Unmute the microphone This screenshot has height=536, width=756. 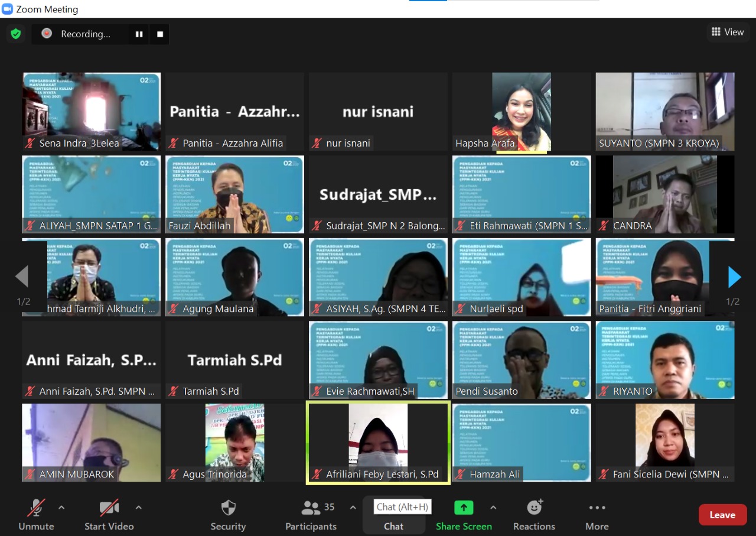(36, 515)
